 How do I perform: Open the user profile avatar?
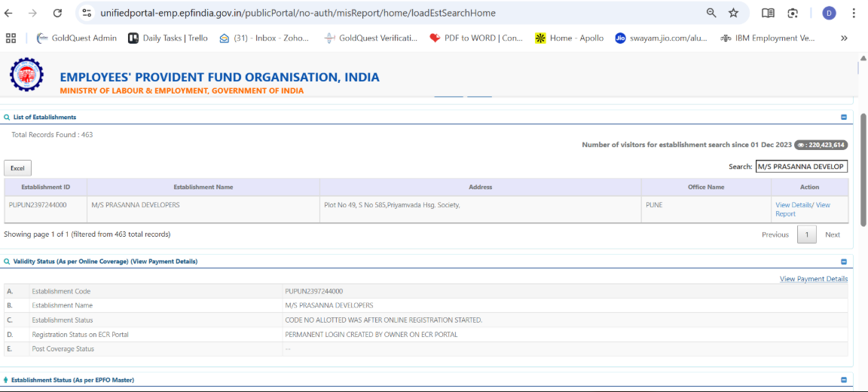pos(829,13)
